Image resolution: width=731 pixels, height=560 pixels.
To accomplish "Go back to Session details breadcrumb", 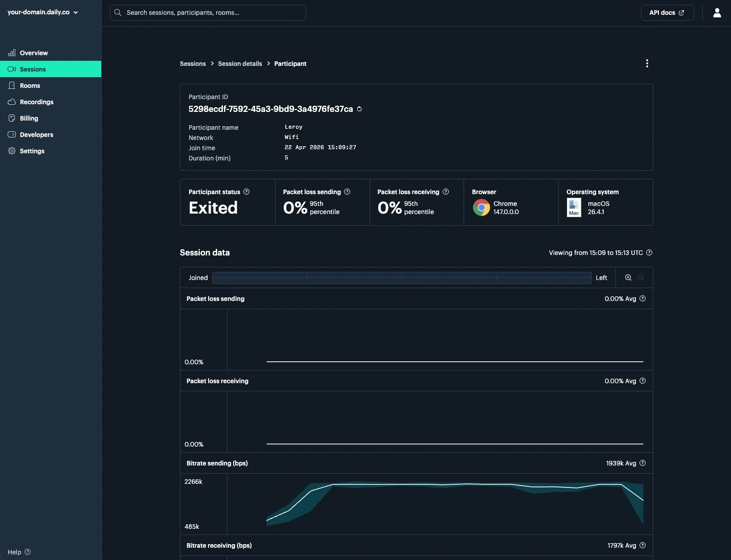I will coord(240,64).
